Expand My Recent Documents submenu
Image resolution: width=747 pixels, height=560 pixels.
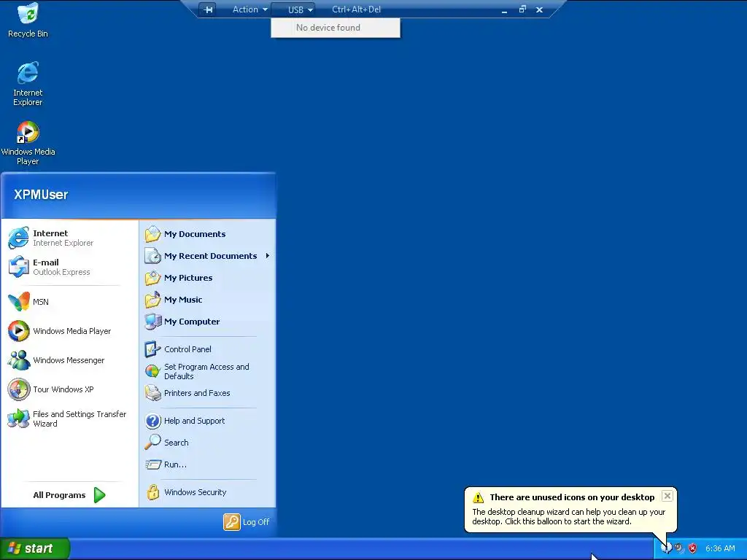[x=208, y=256]
